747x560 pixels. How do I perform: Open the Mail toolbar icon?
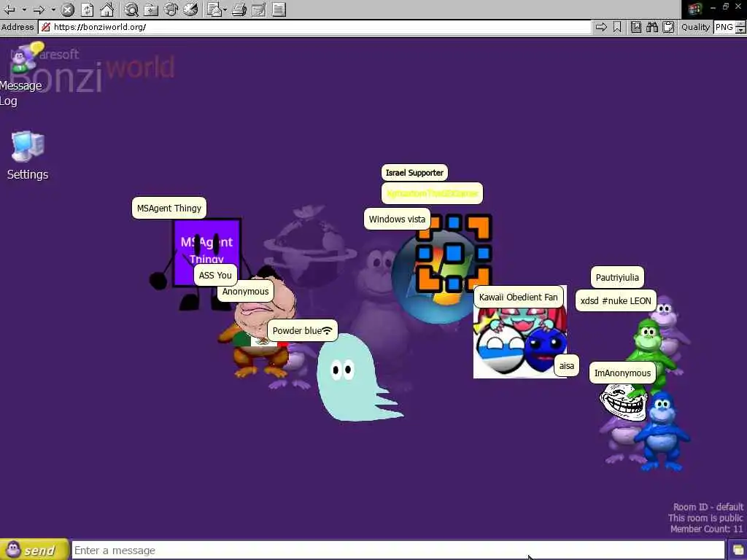click(x=214, y=9)
